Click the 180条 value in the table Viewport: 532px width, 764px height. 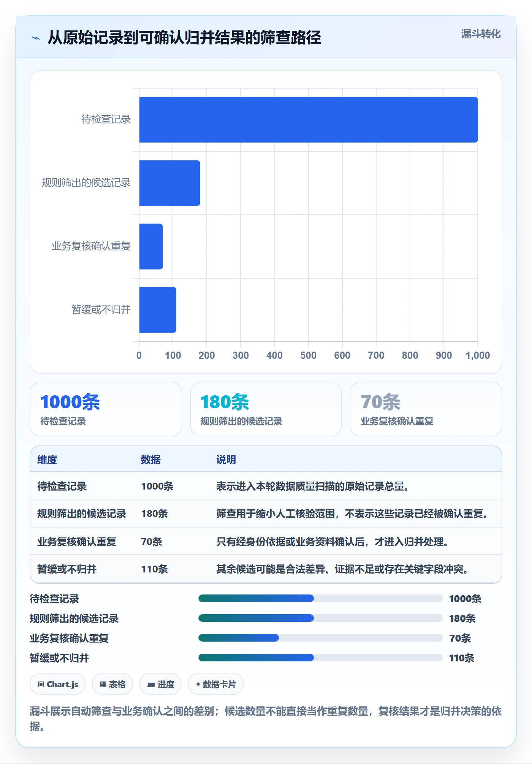(x=155, y=514)
